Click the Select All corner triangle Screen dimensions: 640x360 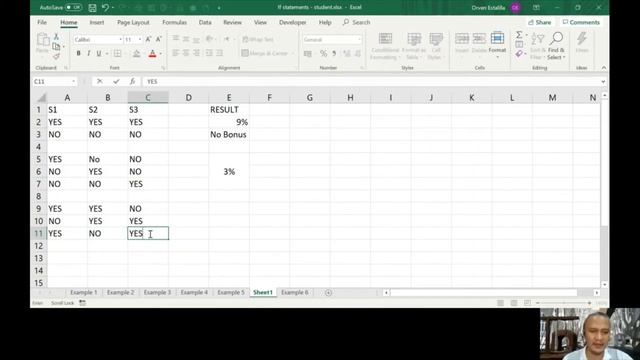tap(42, 98)
